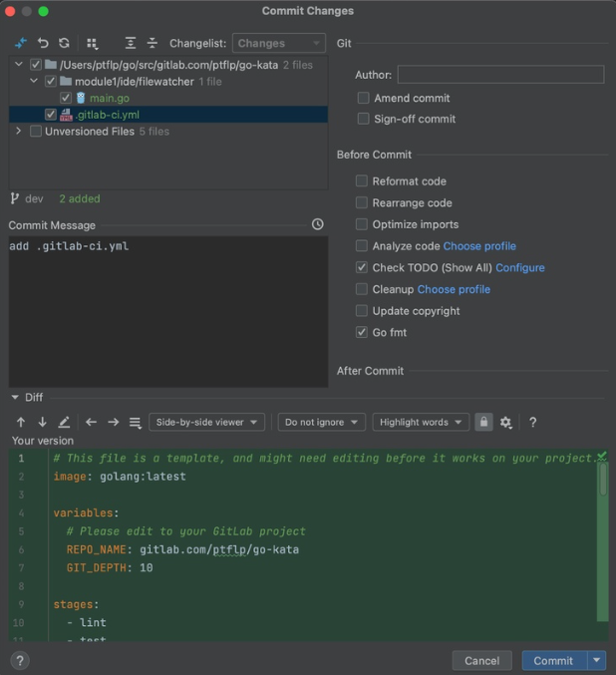This screenshot has width=616, height=675.
Task: Enable the Amend commit checkbox
Action: [363, 98]
